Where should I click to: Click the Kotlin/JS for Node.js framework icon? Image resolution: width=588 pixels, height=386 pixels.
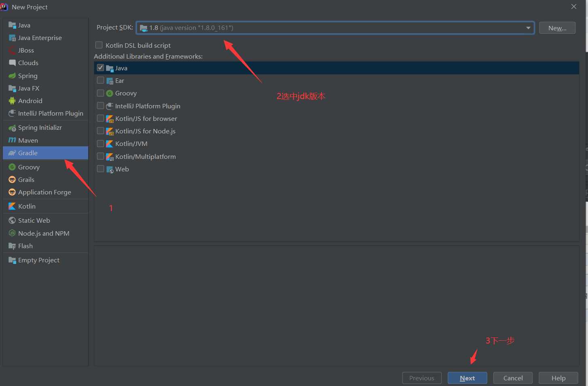pyautogui.click(x=110, y=131)
